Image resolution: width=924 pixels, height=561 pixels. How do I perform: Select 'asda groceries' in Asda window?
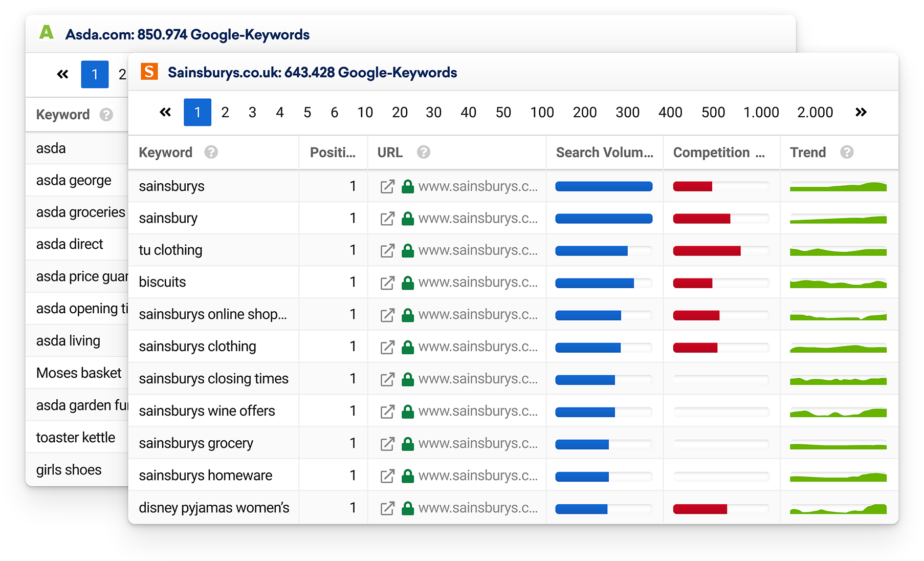click(x=81, y=212)
